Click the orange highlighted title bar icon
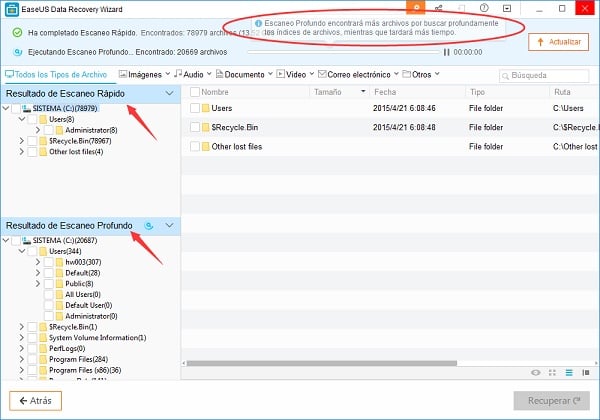This screenshot has width=600, height=420. [x=416, y=8]
